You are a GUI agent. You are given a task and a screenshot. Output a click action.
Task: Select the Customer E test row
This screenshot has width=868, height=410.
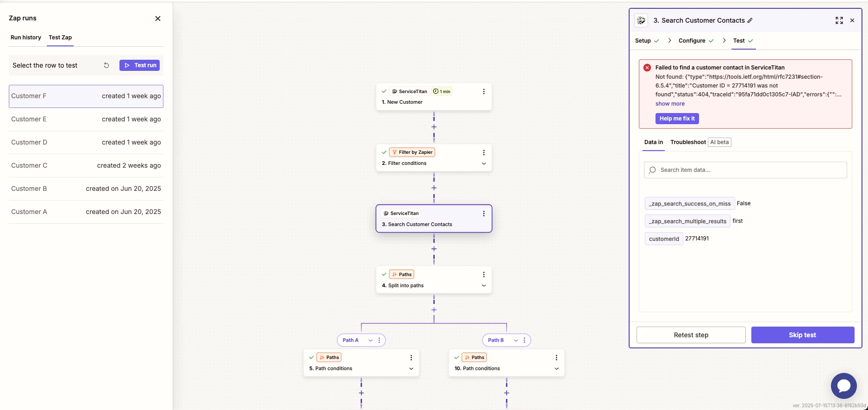pyautogui.click(x=86, y=120)
